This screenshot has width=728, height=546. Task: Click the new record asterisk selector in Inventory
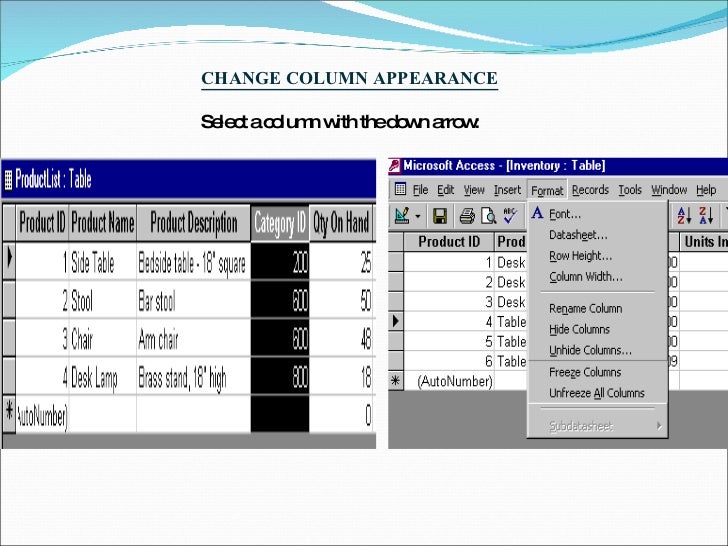396,381
